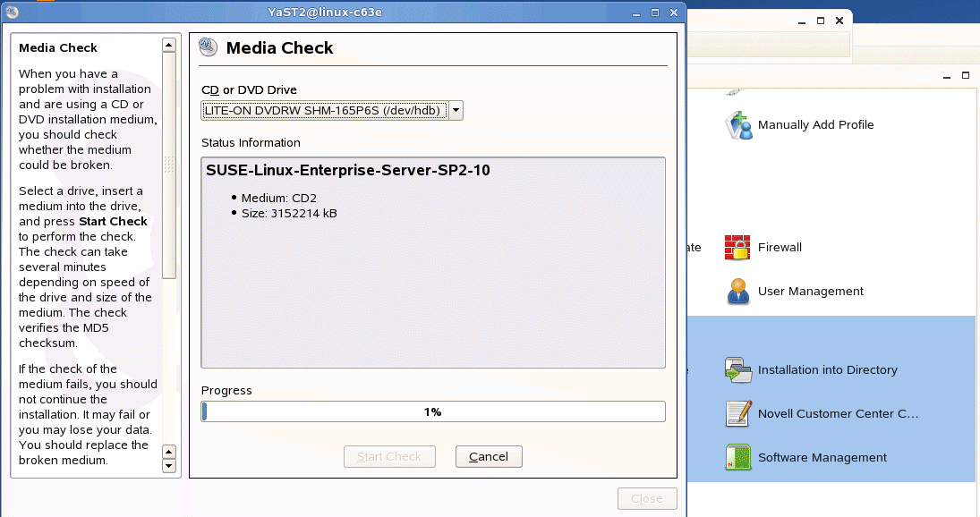Maximize the background Control Center window
Screen dimensions: 980x517
tap(821, 21)
